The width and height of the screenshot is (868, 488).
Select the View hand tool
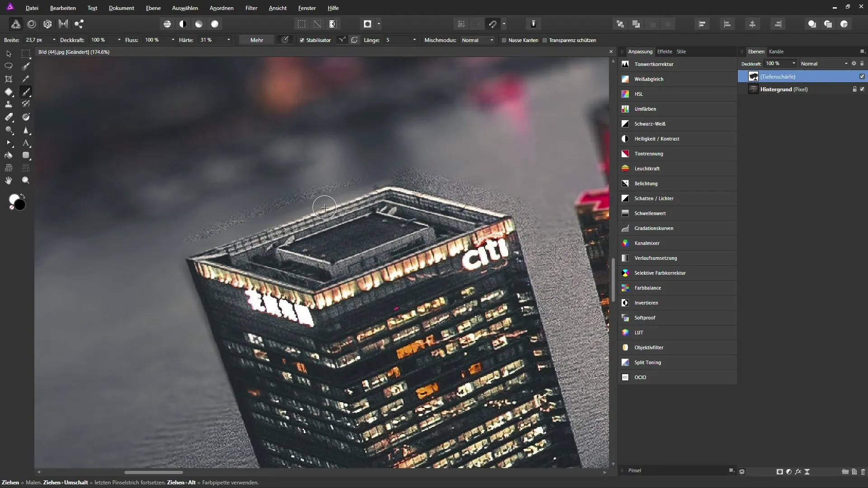9,180
